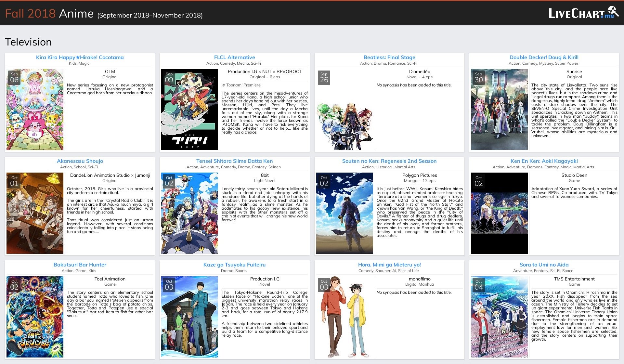Image resolution: width=624 pixels, height=364 pixels.
Task: Click the Bakutsuri Bar Hunter poster thumbnail
Action: [x=35, y=317]
